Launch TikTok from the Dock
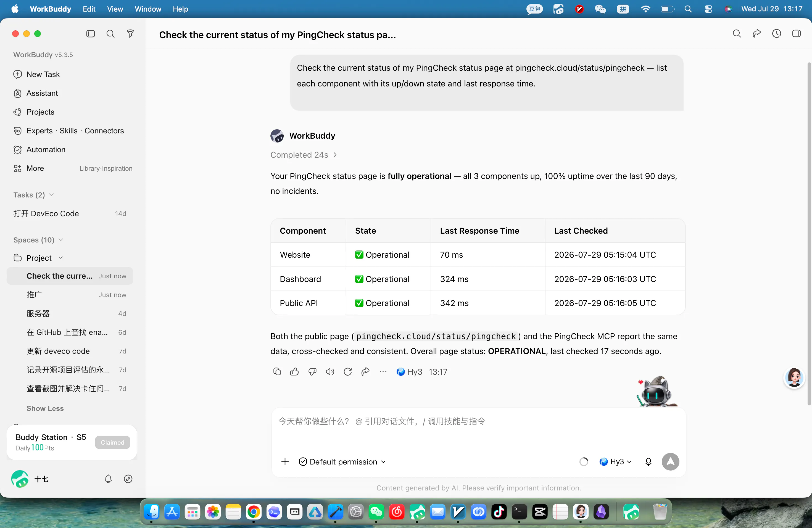Viewport: 812px width, 528px height. coord(499,512)
